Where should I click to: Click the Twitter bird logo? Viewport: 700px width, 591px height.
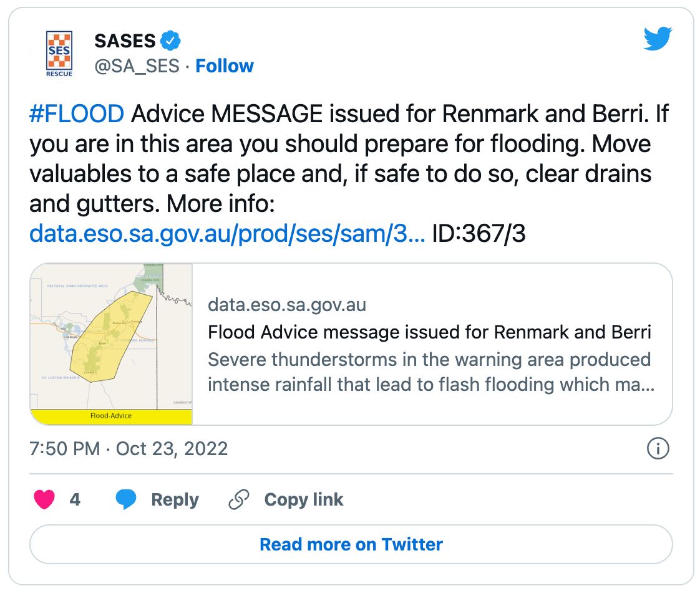[x=658, y=39]
